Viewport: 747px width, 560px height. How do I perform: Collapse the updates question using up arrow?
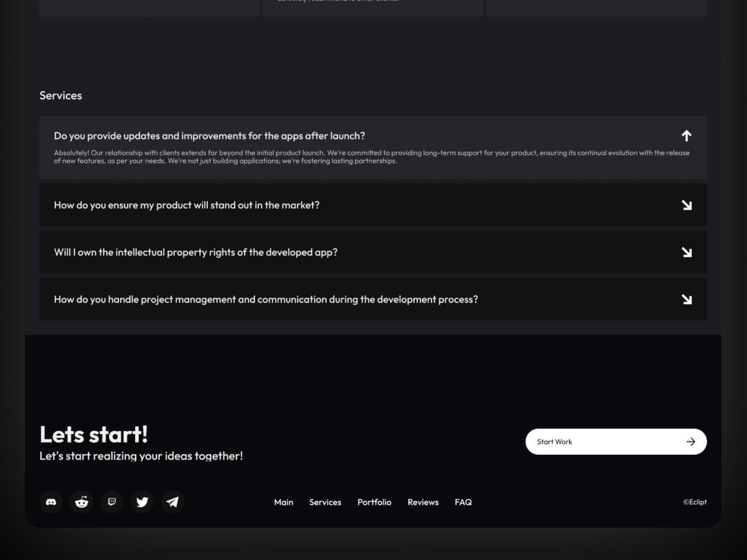tap(686, 136)
